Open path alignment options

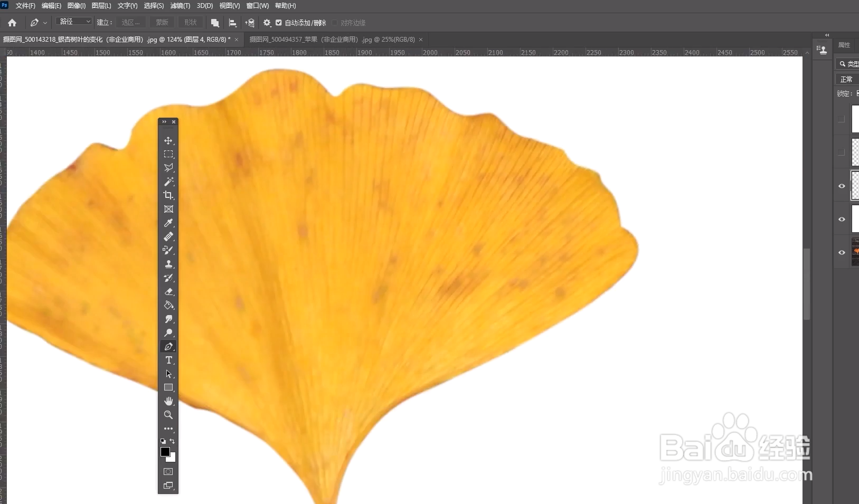coord(232,23)
